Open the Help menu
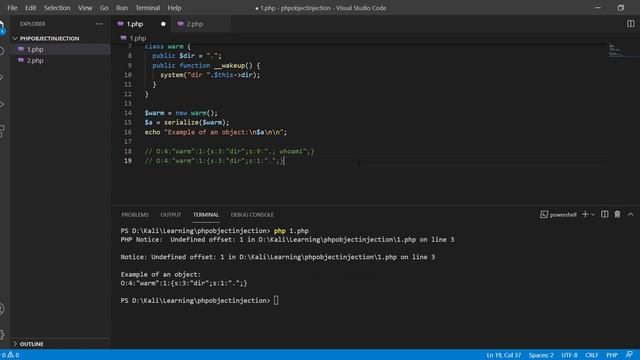The height and width of the screenshot is (360, 640). coord(174,8)
